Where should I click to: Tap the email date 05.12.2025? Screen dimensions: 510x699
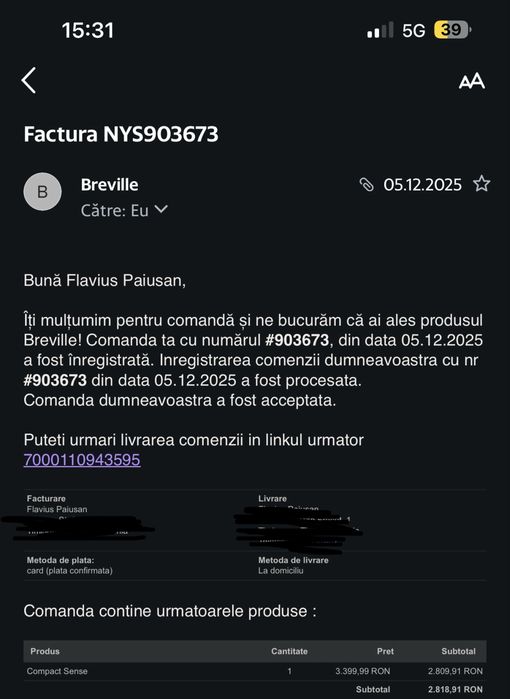(422, 185)
